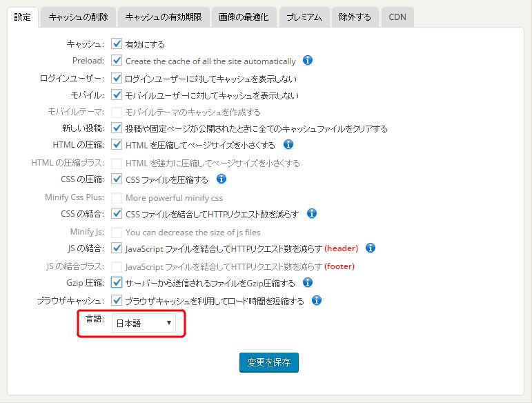Go to 画像の最適化 tab
This screenshot has height=403, width=532.
tap(244, 17)
